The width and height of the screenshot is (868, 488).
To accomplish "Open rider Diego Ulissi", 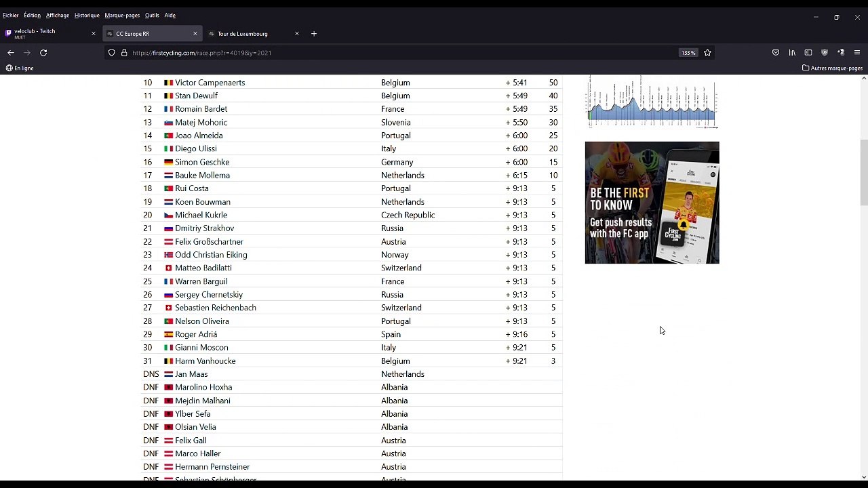I will point(196,149).
